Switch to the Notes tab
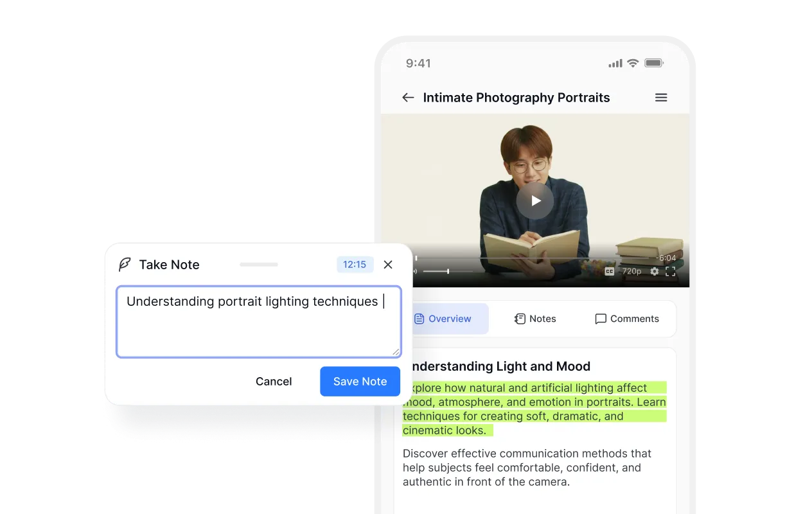 point(535,319)
